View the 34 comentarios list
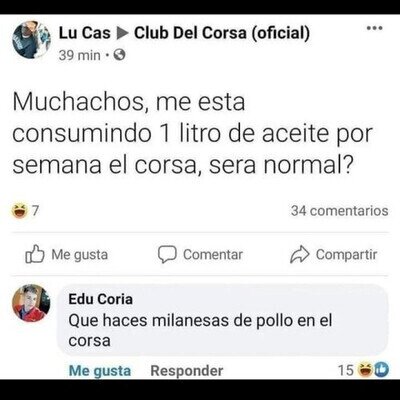Viewport: 400px width, 400px height. click(x=339, y=211)
